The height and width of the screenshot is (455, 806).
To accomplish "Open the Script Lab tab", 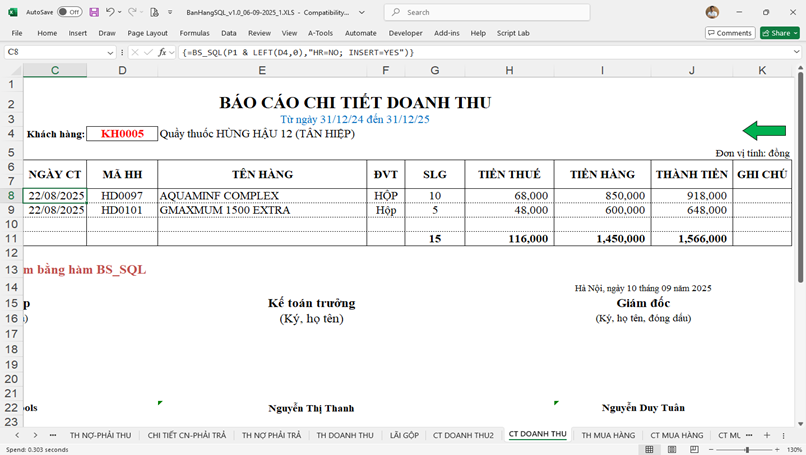I will pos(513,33).
